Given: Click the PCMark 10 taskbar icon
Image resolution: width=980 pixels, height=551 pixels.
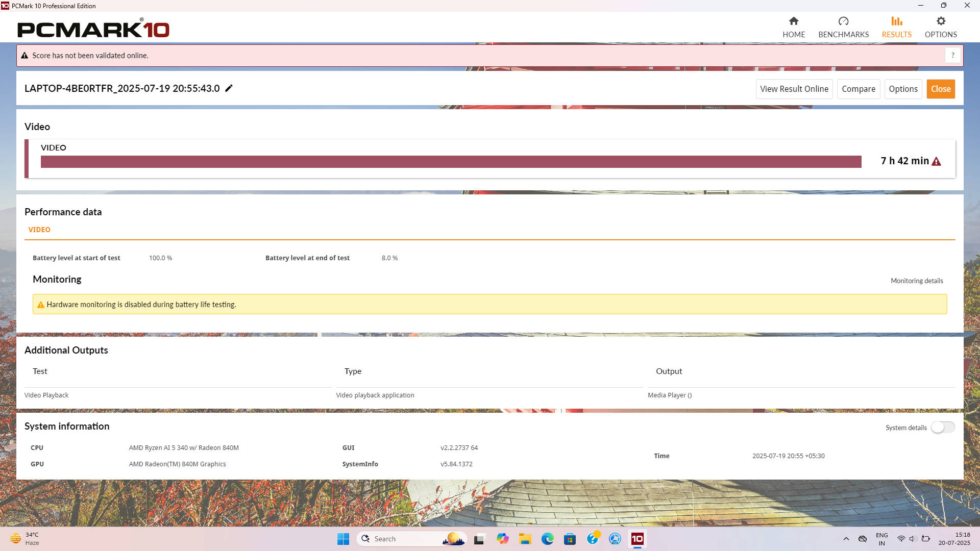Looking at the screenshot, I should (x=637, y=539).
